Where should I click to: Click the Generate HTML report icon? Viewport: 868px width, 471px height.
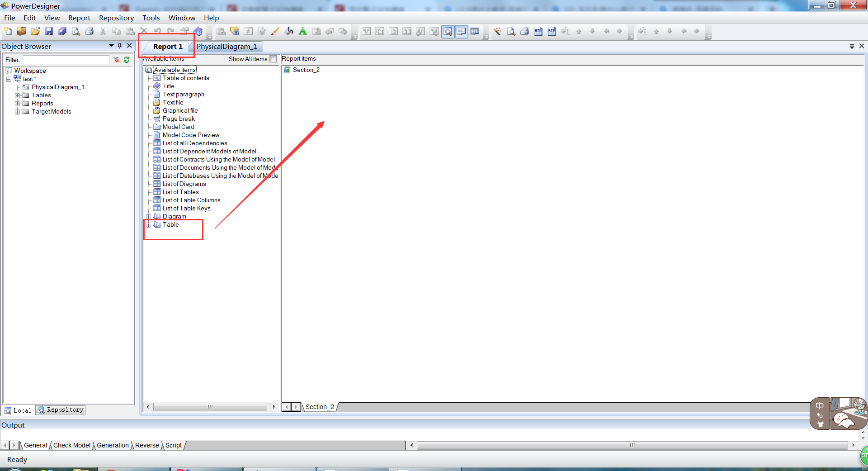click(538, 31)
